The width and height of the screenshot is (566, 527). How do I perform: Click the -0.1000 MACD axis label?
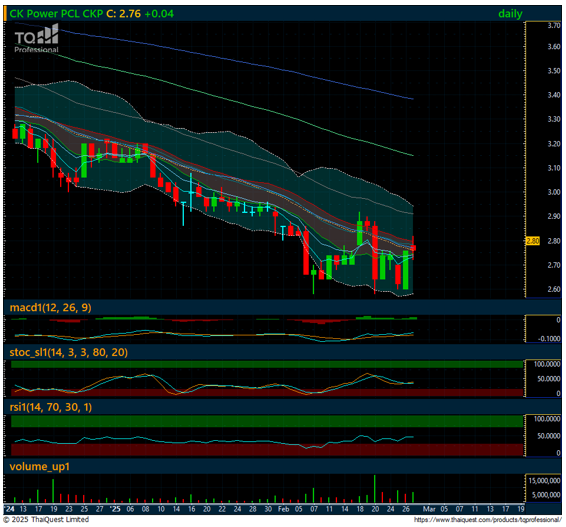coord(549,339)
